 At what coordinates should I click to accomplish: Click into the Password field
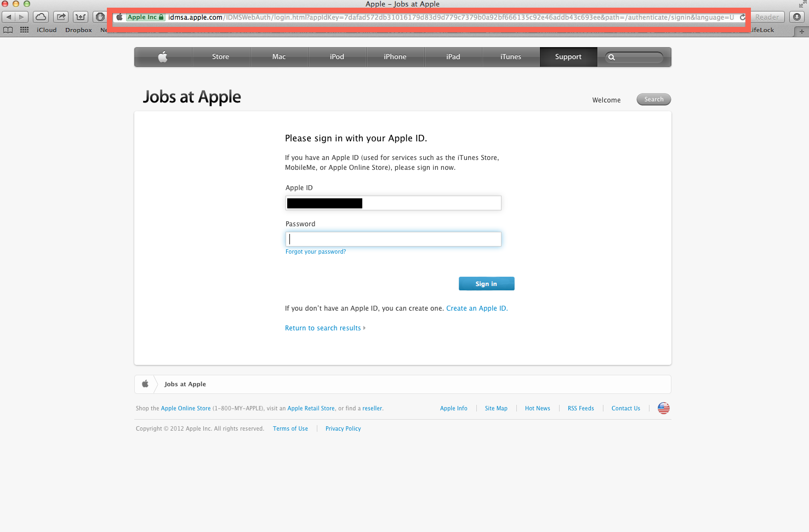[x=394, y=239]
